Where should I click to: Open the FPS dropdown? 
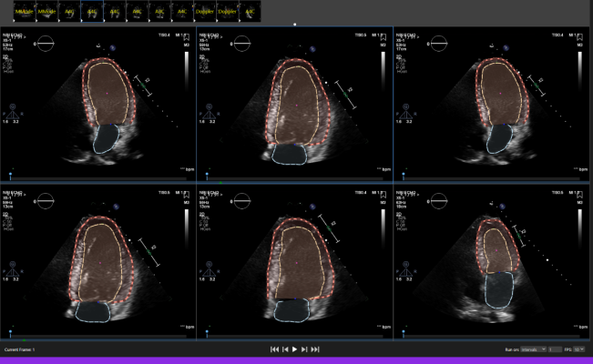[x=578, y=349]
